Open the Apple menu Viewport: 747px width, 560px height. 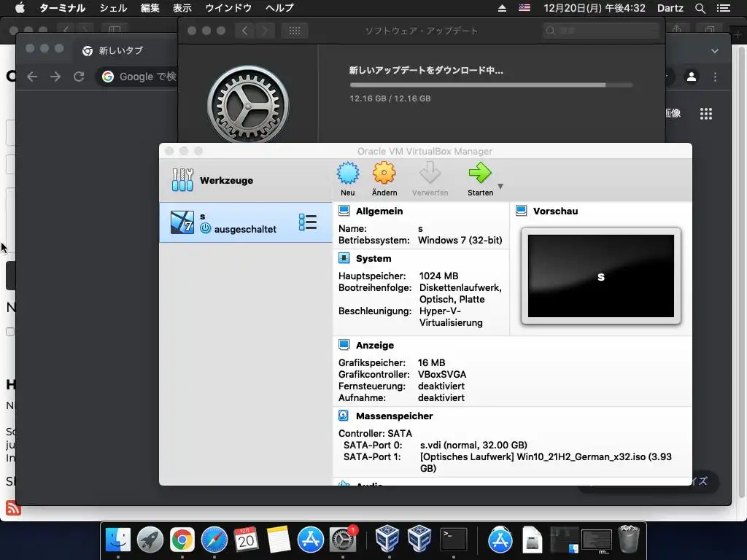20,8
